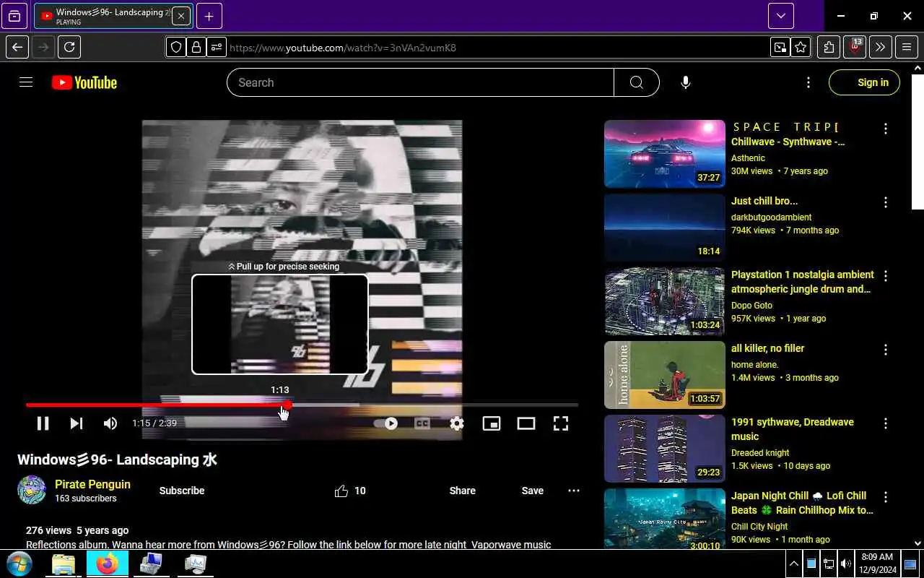
Task: Show more toolbar tools chevrons
Action: pyautogui.click(x=881, y=48)
